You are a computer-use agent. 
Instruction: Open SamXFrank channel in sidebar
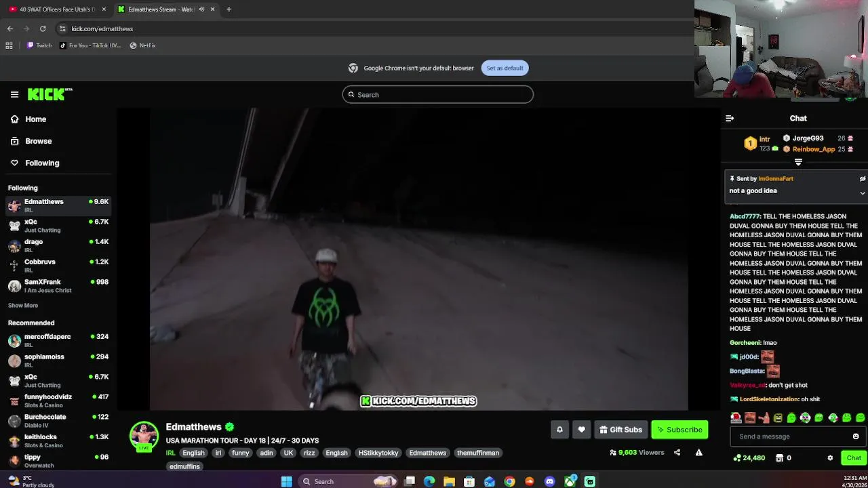(x=58, y=285)
